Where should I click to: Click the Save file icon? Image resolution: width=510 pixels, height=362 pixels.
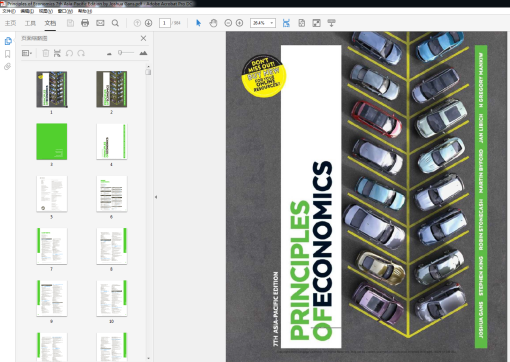pos(70,23)
